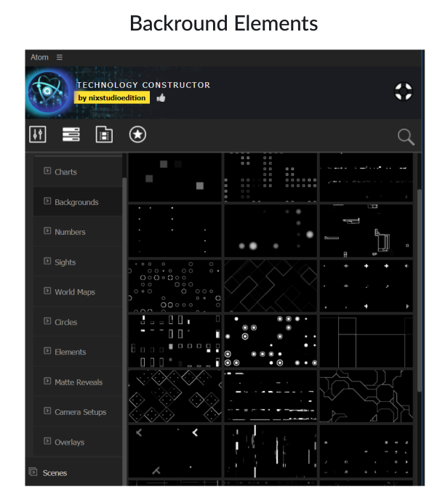Click the magnifying glass search icon
This screenshot has height=500, width=448.
tap(405, 137)
